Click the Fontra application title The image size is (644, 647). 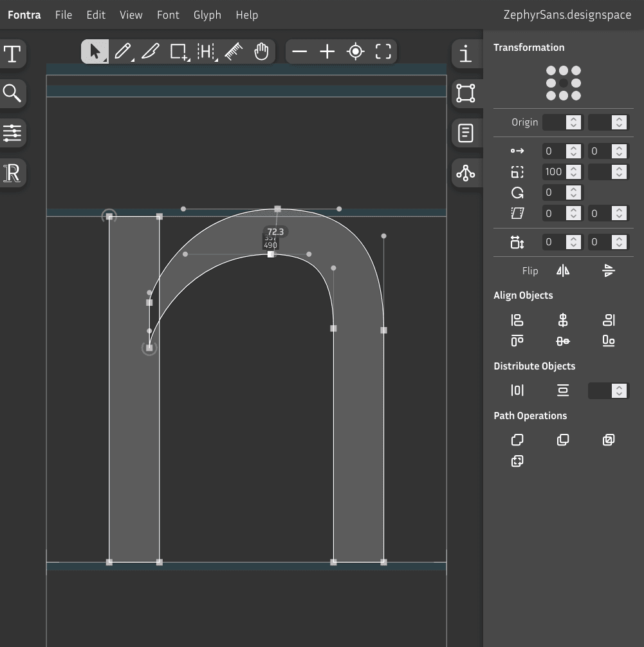pos(24,15)
